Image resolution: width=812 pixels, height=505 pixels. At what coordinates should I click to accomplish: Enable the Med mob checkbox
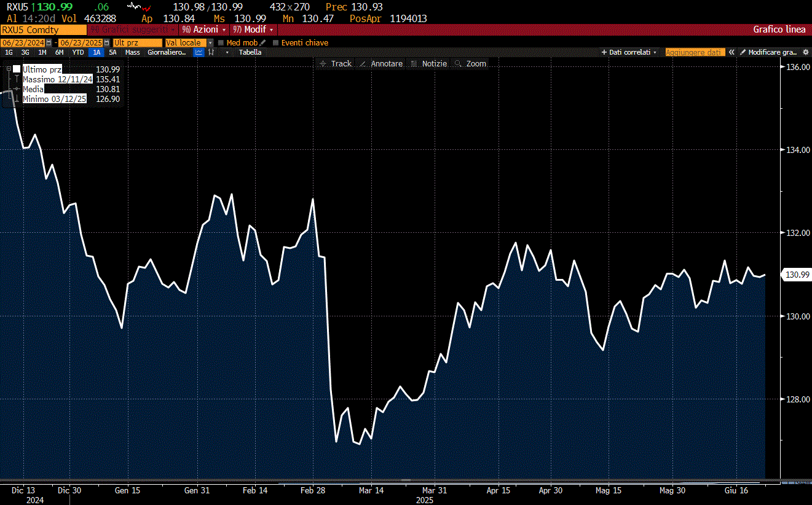tap(222, 43)
